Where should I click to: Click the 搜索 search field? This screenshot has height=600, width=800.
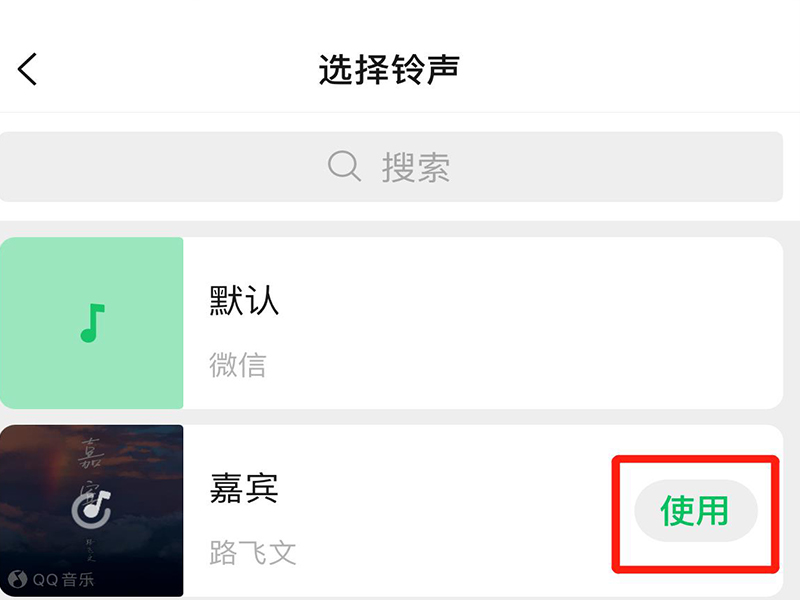[391, 167]
